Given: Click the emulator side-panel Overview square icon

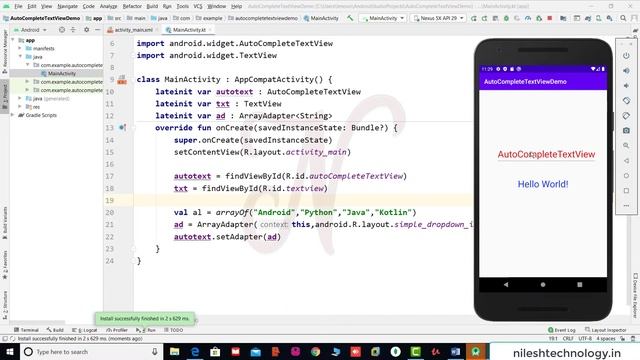Looking at the screenshot, I should 626,191.
